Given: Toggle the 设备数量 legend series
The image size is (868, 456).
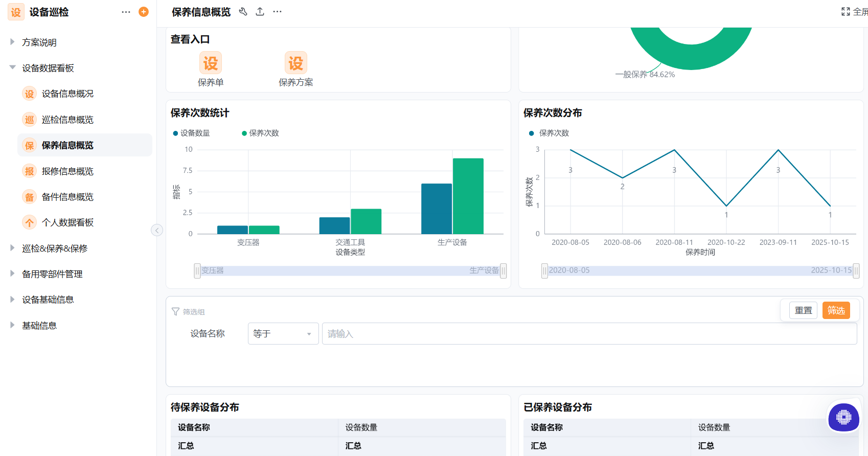Looking at the screenshot, I should 192,133.
